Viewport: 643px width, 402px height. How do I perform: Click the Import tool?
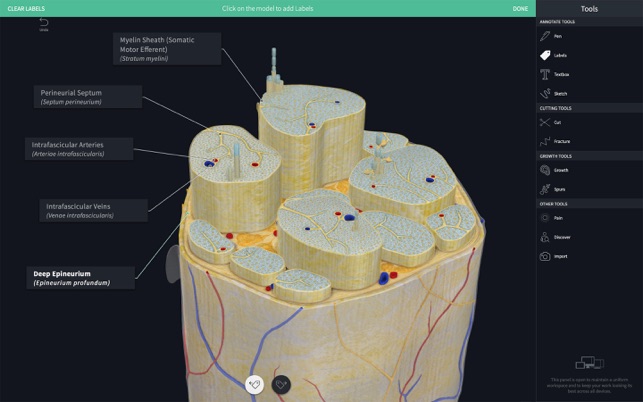click(559, 256)
